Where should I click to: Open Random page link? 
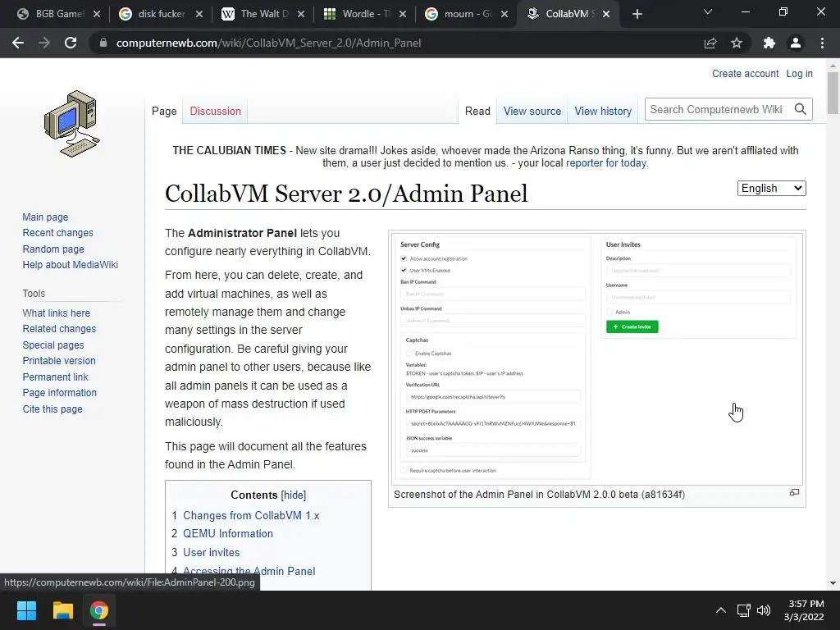click(53, 249)
